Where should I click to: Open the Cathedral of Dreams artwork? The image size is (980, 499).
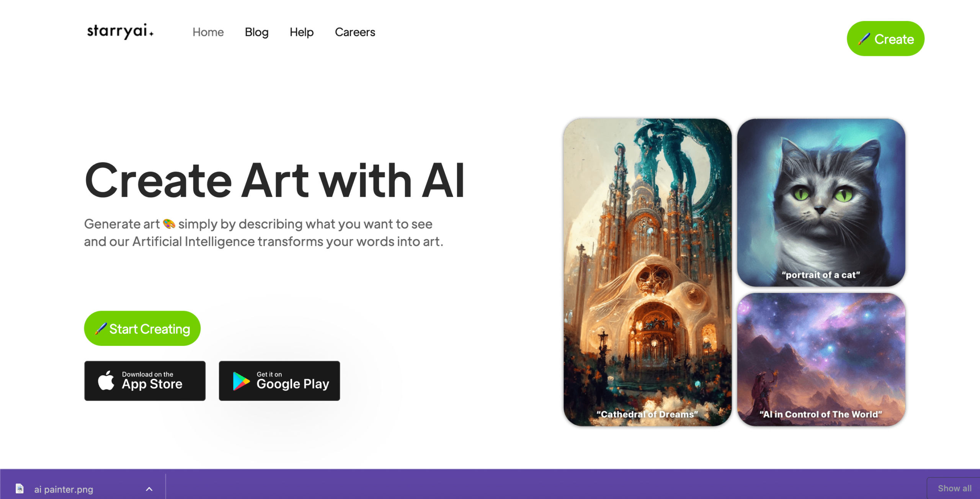pyautogui.click(x=647, y=272)
